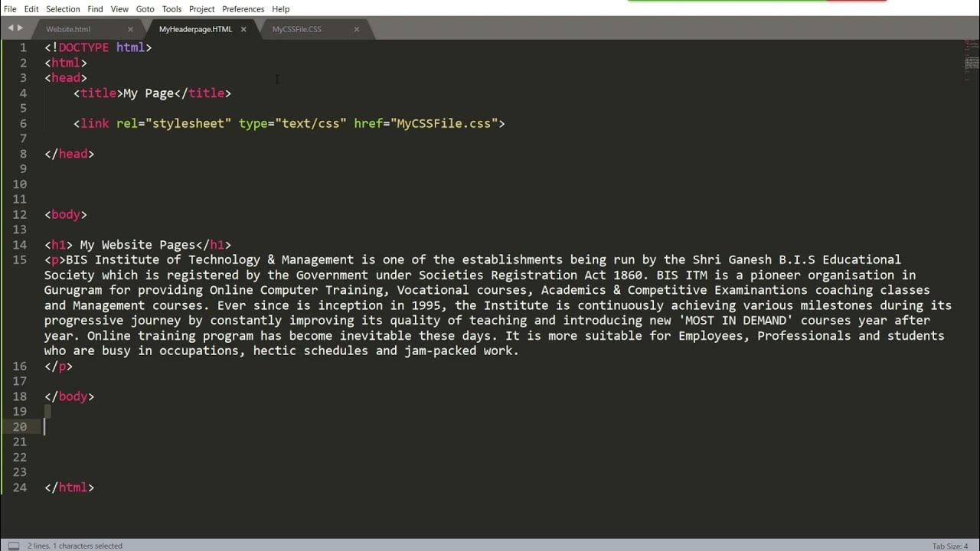Click the words 'Shri Ganesh B.I.S Educational'
This screenshot has width=980, height=551.
point(797,260)
